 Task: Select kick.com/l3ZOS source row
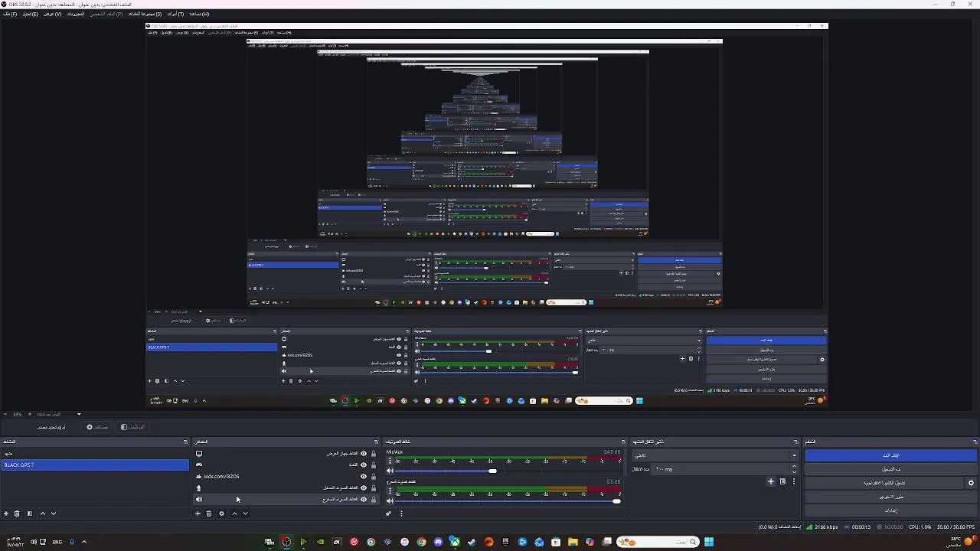click(x=285, y=476)
